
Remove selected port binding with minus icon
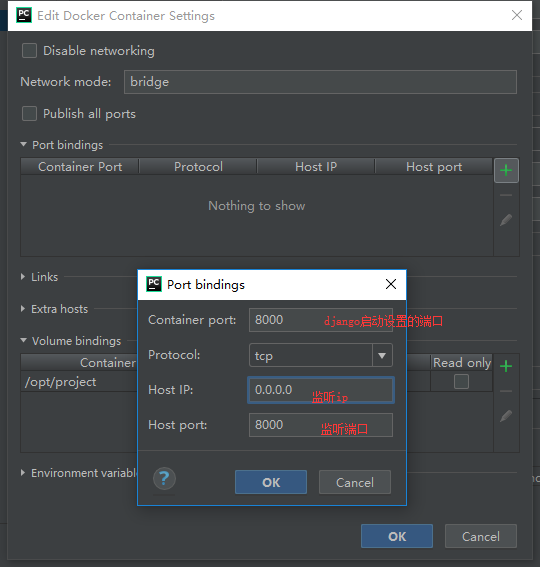pyautogui.click(x=506, y=195)
